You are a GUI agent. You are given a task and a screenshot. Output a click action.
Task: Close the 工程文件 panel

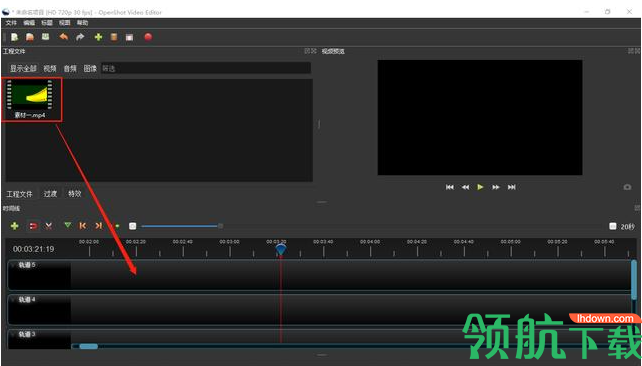pyautogui.click(x=314, y=51)
